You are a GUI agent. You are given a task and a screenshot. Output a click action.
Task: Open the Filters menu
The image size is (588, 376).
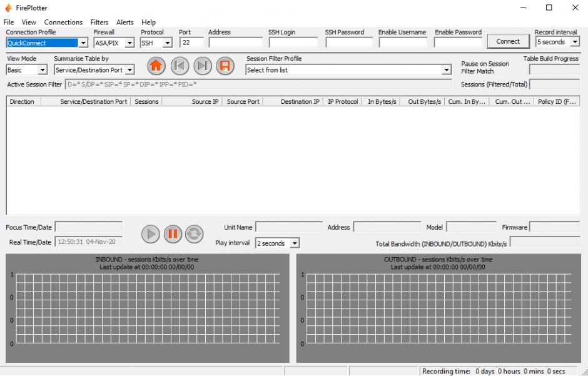pyautogui.click(x=99, y=22)
